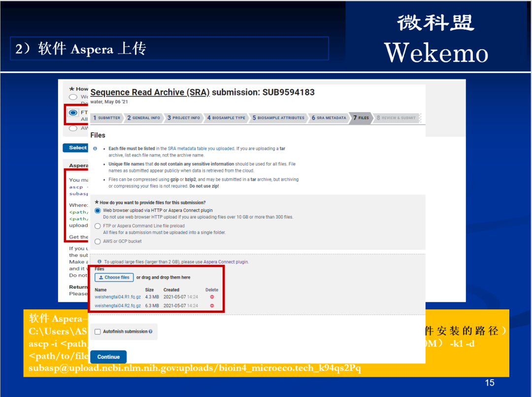Click the Size column header

(x=149, y=290)
